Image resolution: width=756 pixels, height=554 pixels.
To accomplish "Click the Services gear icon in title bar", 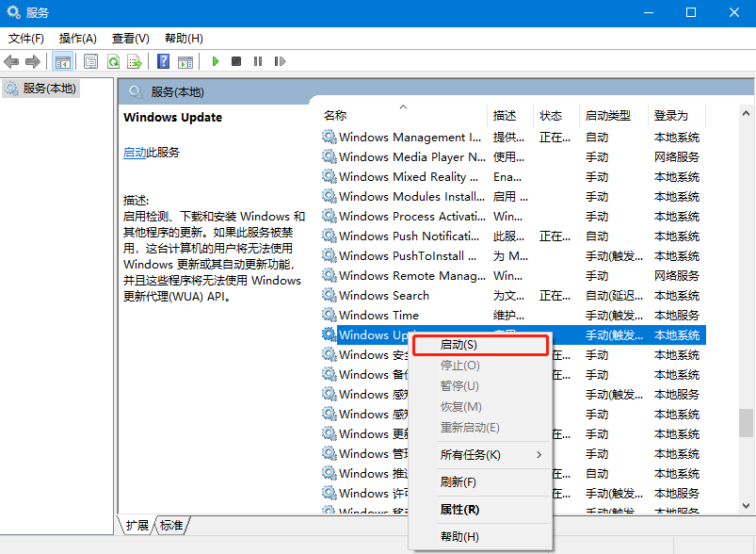I will pyautogui.click(x=13, y=12).
